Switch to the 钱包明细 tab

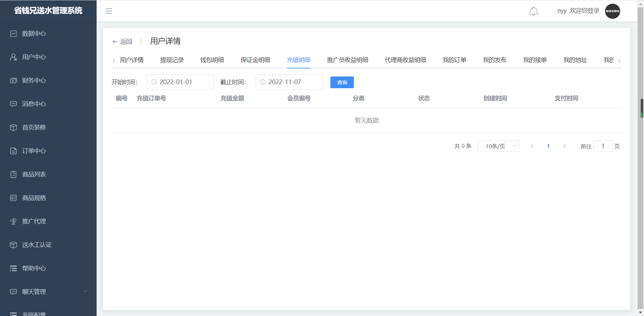coord(212,60)
